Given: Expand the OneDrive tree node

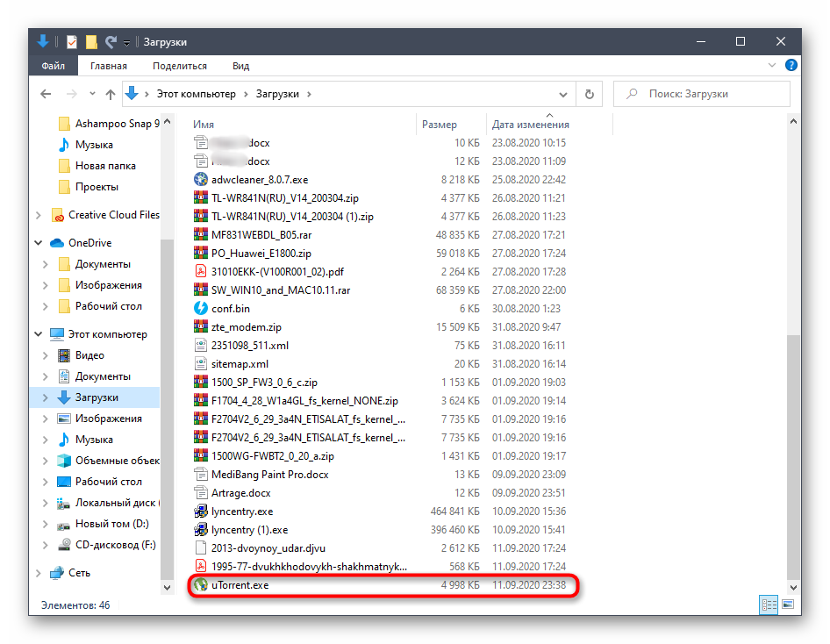Looking at the screenshot, I should (x=39, y=243).
